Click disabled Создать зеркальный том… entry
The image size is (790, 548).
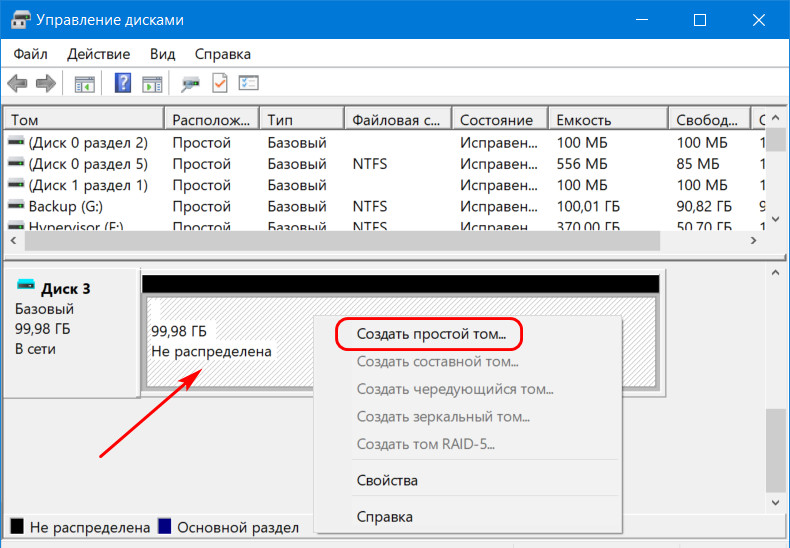(443, 417)
